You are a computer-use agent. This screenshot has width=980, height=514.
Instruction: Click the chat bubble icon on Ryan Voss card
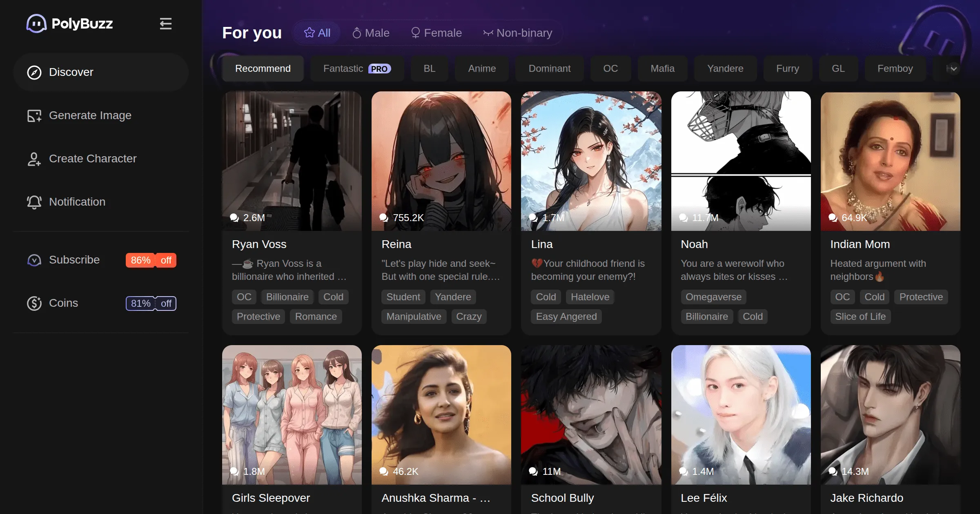(234, 218)
